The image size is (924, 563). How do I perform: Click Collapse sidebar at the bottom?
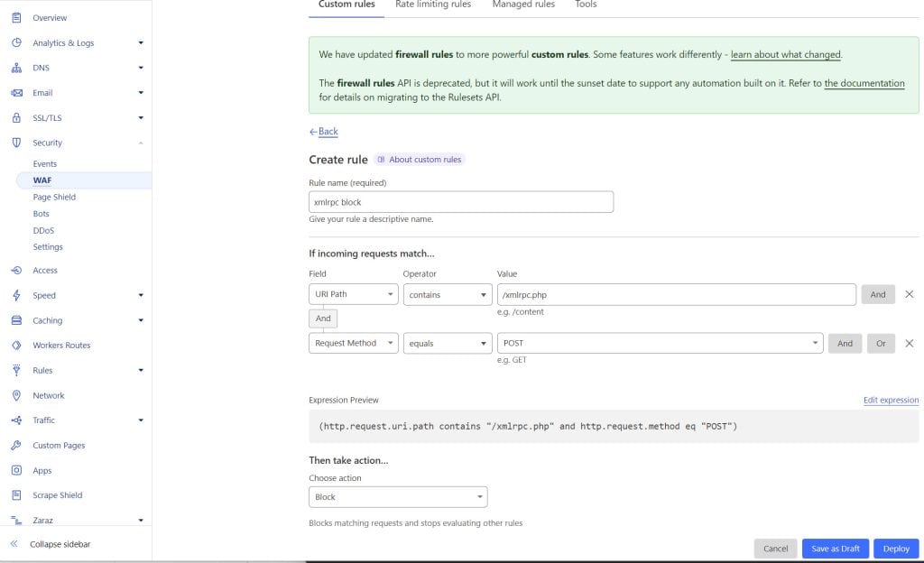pos(60,544)
